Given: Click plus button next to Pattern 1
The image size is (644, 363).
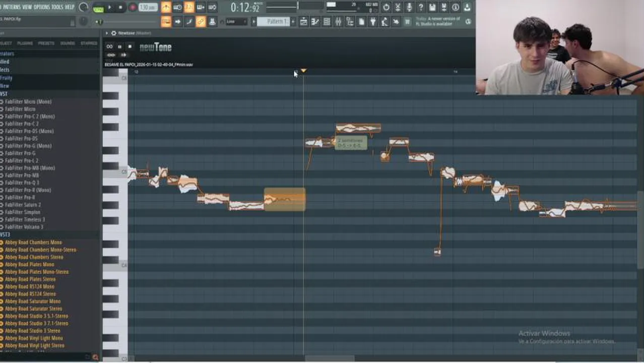Looking at the screenshot, I should (293, 22).
